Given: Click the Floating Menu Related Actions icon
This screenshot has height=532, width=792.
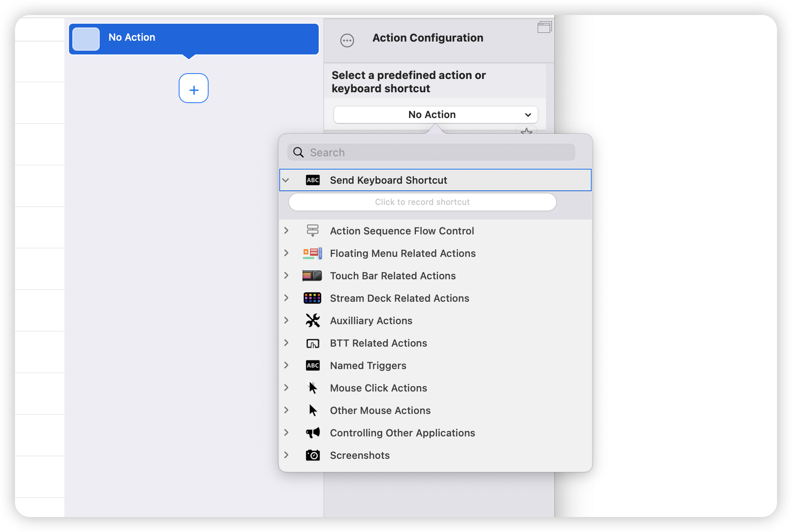Looking at the screenshot, I should pyautogui.click(x=312, y=254).
